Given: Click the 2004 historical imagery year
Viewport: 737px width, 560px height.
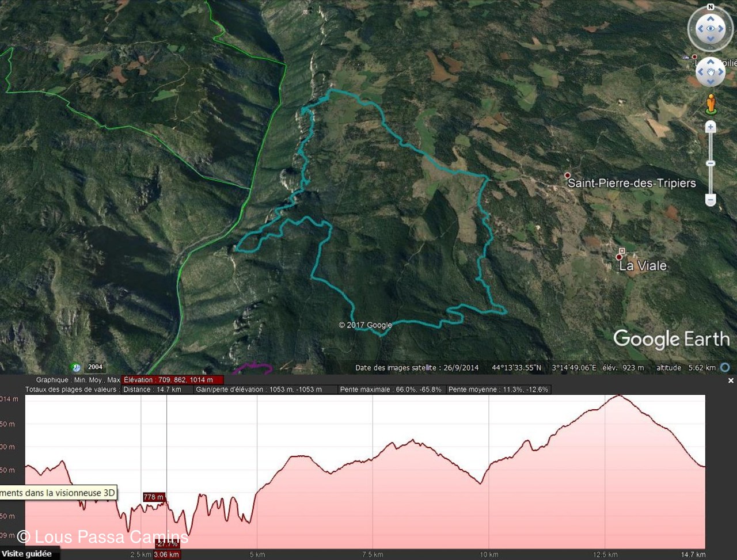Looking at the screenshot, I should tap(96, 367).
